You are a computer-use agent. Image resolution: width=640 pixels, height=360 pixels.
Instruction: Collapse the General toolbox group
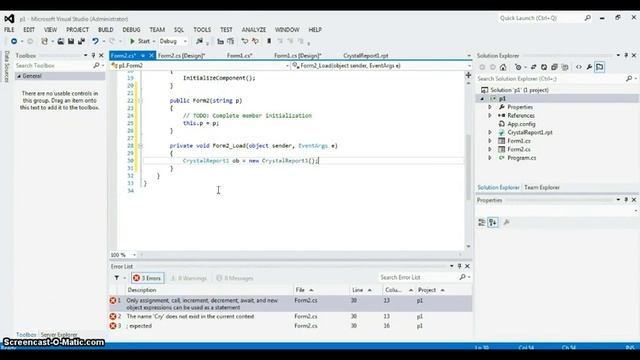click(x=19, y=76)
